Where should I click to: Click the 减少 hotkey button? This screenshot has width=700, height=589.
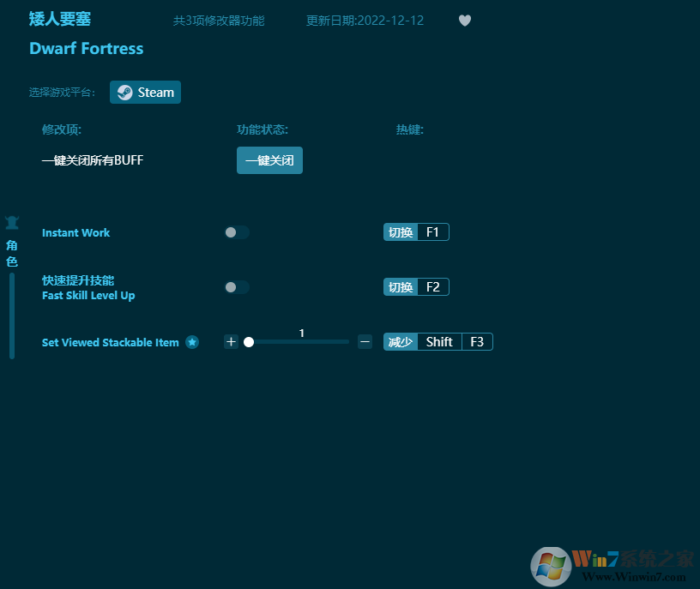(x=401, y=342)
